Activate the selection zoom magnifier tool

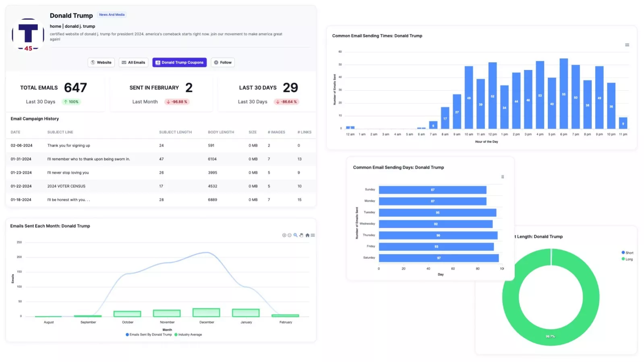pos(295,235)
